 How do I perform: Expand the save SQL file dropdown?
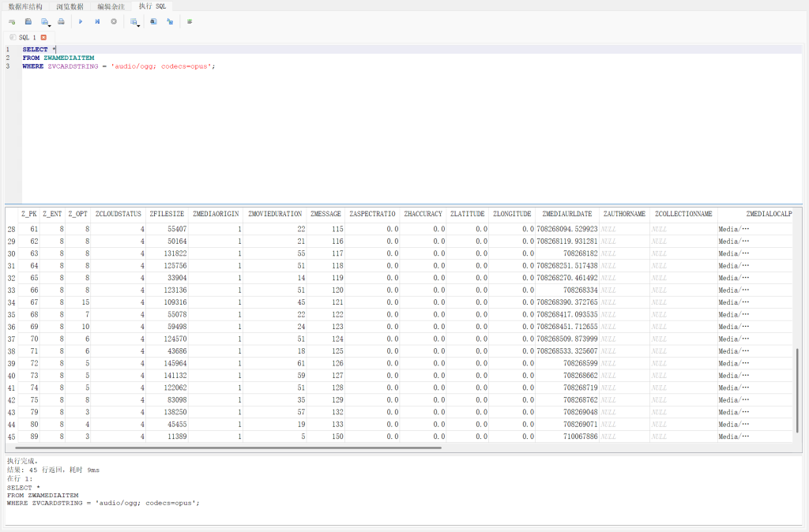pos(50,25)
